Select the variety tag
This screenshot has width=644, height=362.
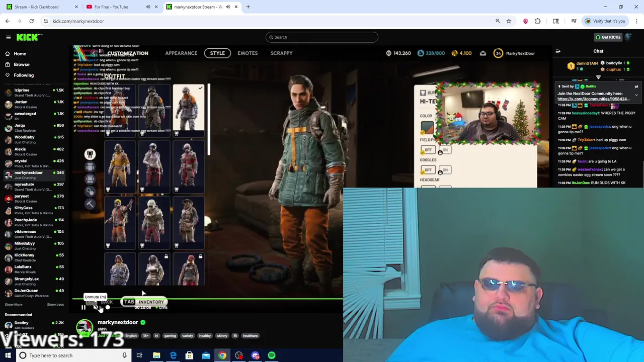pyautogui.click(x=188, y=336)
